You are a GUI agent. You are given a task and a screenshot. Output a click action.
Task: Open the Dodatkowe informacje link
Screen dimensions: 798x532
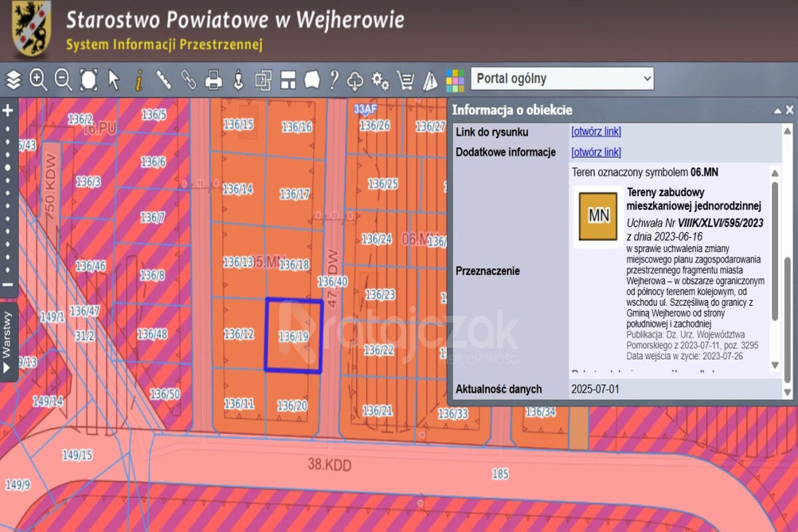(x=596, y=152)
